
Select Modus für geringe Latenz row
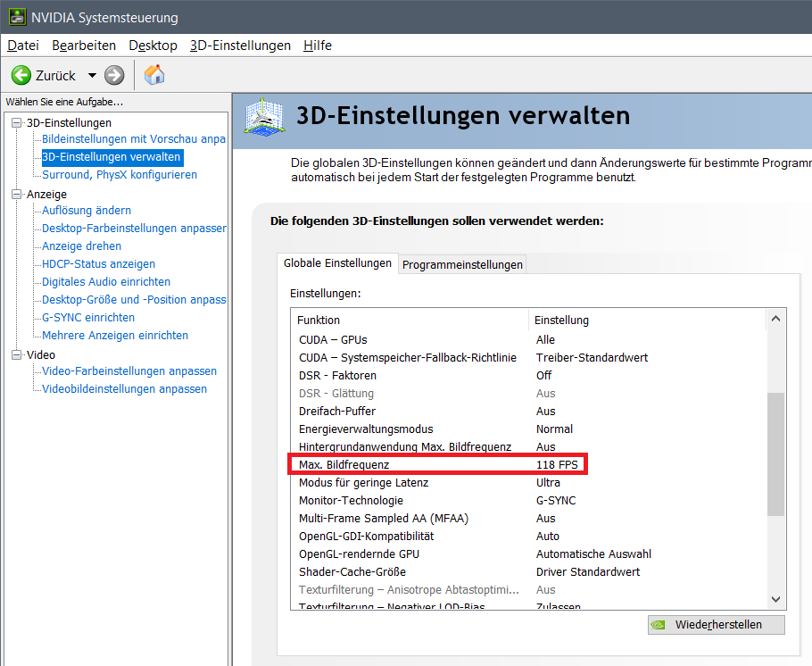coord(528,483)
